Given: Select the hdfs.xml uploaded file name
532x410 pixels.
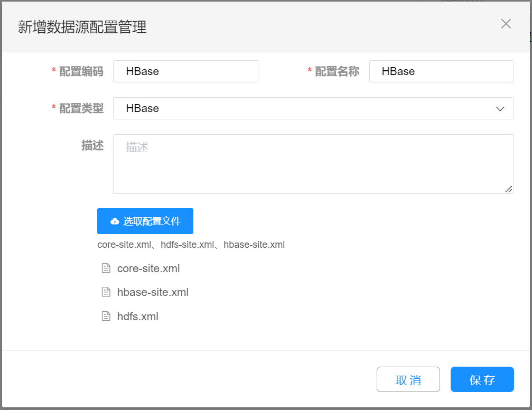Looking at the screenshot, I should coord(138,316).
